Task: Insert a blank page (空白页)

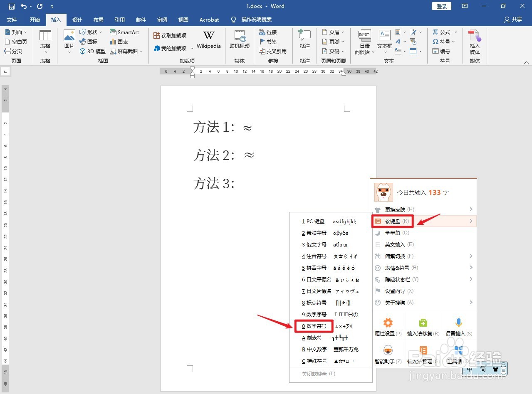Action: point(16,42)
